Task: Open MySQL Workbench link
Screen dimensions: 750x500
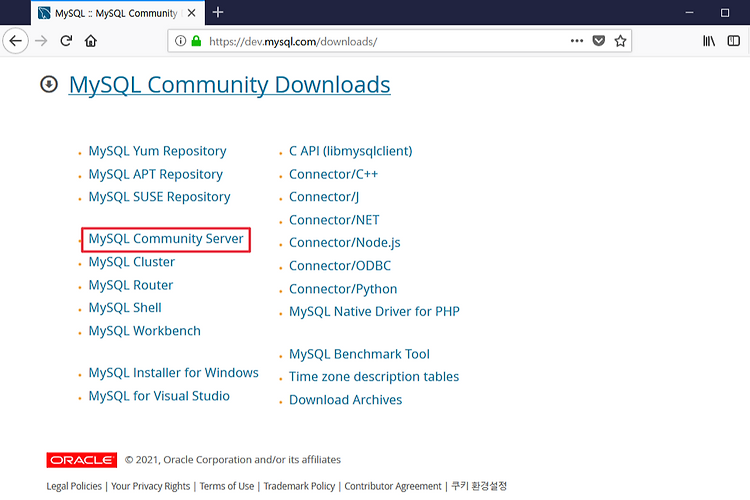Action: [x=144, y=331]
